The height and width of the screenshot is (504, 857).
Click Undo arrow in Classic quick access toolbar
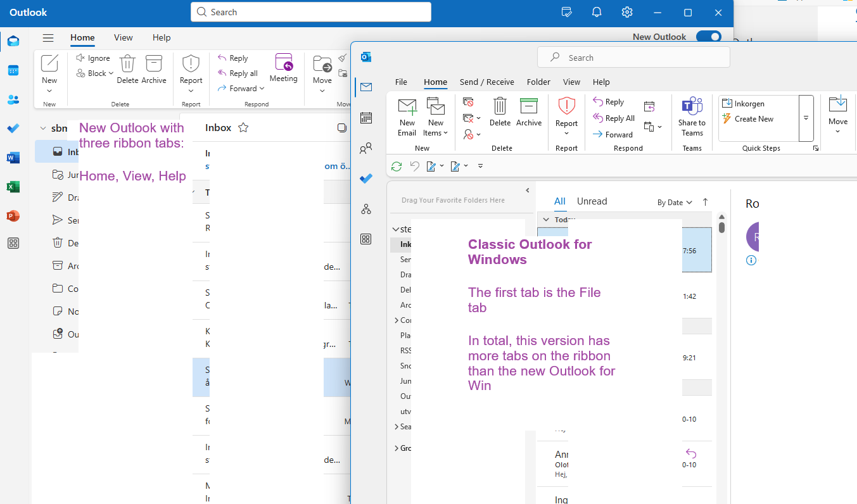[x=415, y=166]
